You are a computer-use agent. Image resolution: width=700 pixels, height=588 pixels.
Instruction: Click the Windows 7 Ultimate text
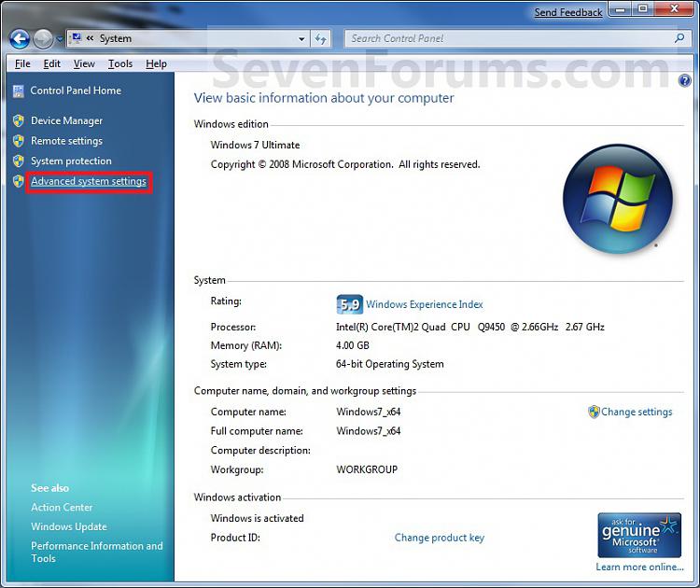(x=255, y=145)
